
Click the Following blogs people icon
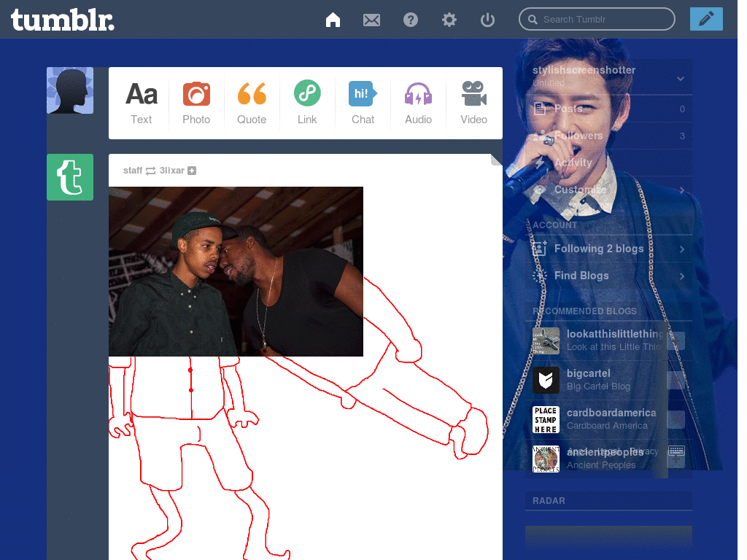(539, 249)
